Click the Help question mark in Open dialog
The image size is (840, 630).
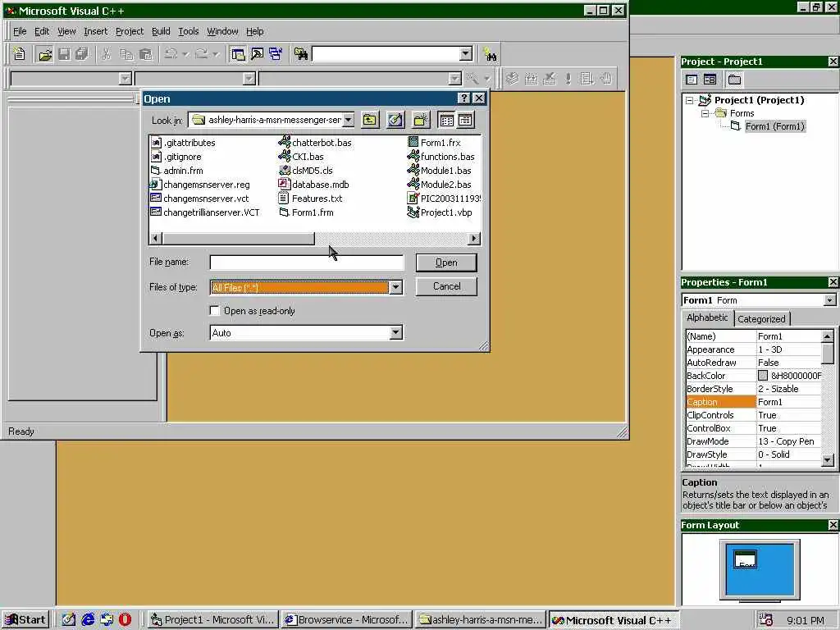coord(464,98)
